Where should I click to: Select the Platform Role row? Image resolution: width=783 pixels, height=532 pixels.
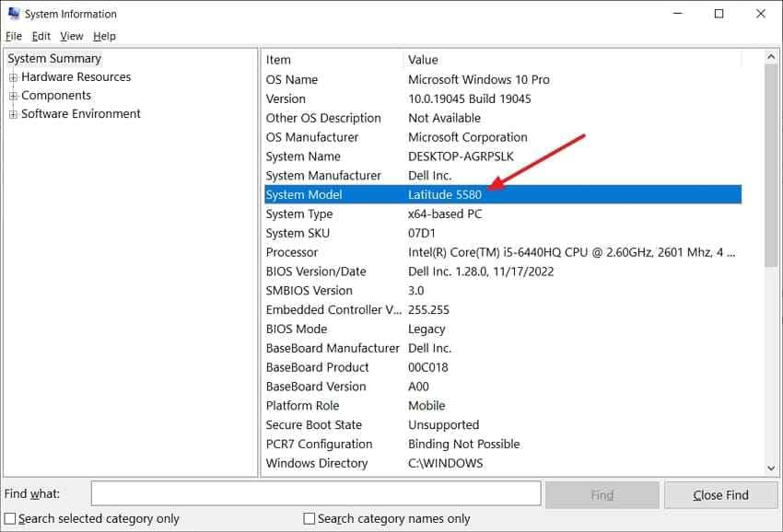click(503, 406)
